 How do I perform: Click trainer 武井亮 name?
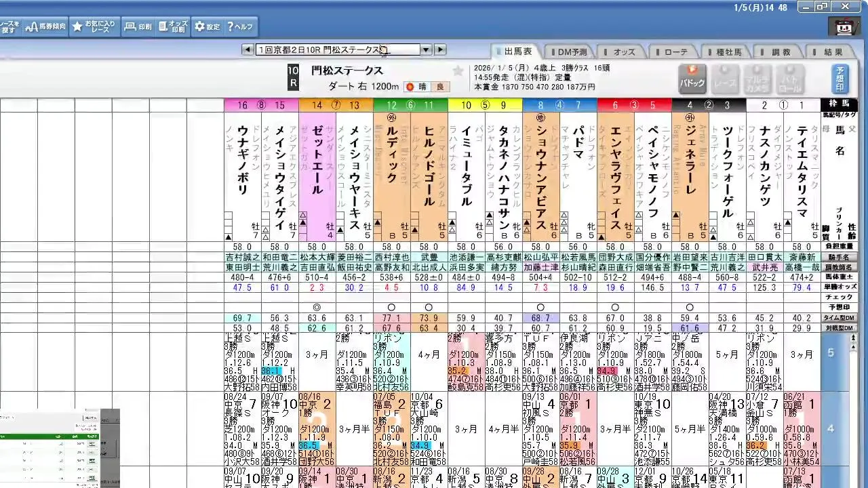765,268
